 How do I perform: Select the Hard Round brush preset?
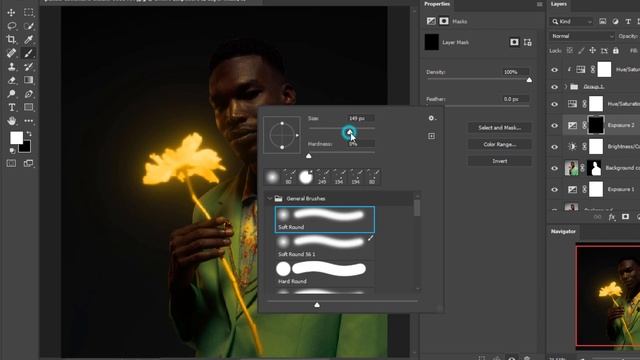click(x=324, y=273)
